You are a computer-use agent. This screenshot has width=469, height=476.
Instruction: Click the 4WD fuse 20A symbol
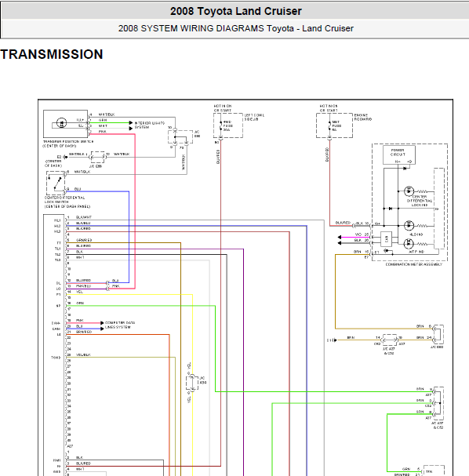coord(220,125)
